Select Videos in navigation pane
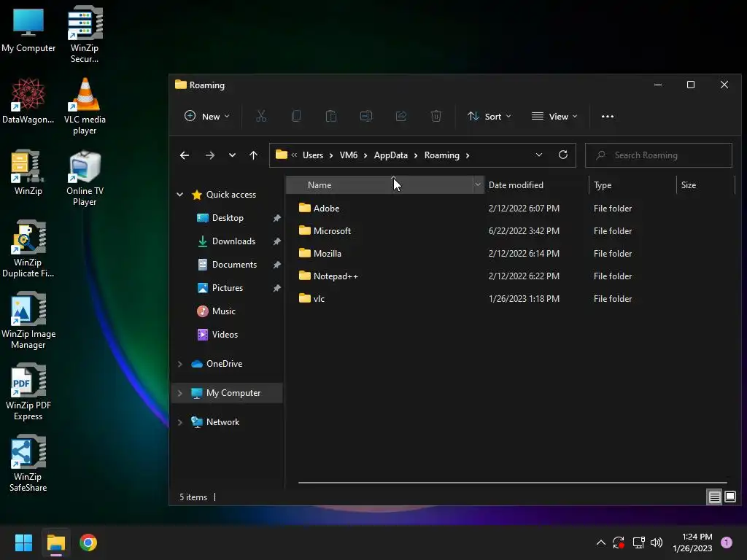Image resolution: width=747 pixels, height=560 pixels. [225, 334]
